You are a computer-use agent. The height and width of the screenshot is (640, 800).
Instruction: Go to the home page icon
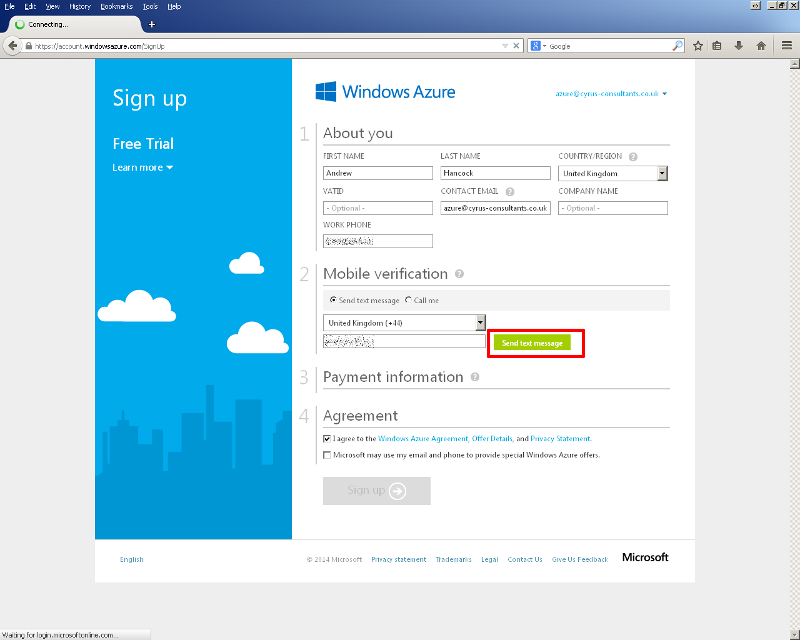[x=761, y=46]
